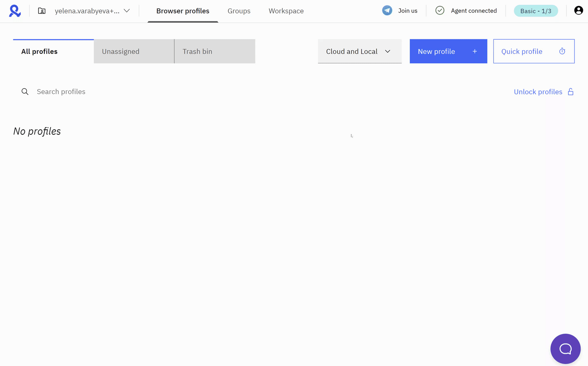Click the timer icon on Quick profile
Image resolution: width=588 pixels, height=366 pixels.
tap(562, 51)
